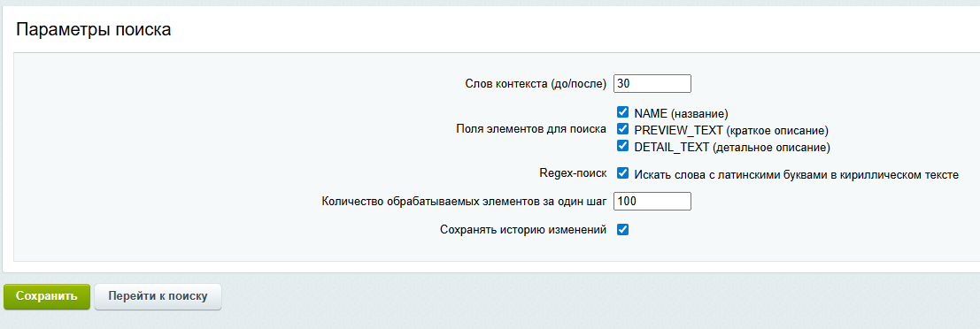
Task: Click the 'Слов контекста (до/после)' input field
Action: [x=652, y=84]
